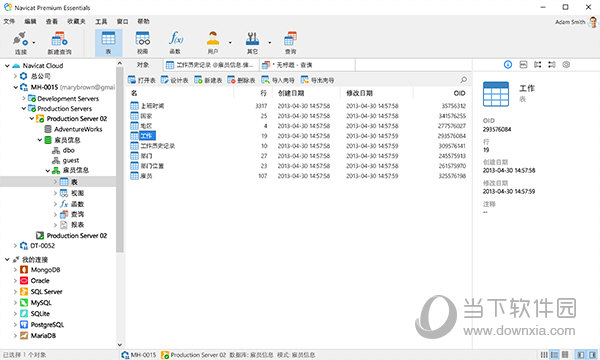The width and height of the screenshot is (600, 360).
Task: Open the 编辑 (Edit) menu
Action: click(x=30, y=21)
